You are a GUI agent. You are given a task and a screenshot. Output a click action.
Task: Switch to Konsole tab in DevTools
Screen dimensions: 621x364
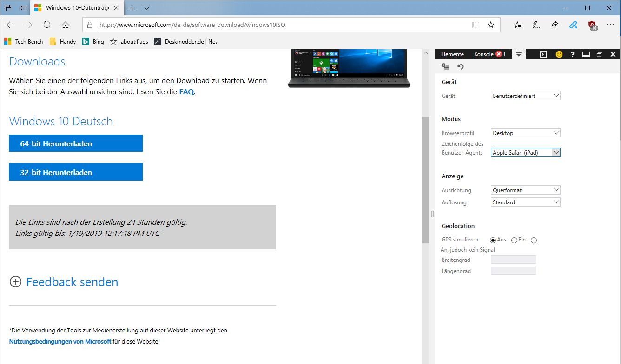[x=489, y=54]
